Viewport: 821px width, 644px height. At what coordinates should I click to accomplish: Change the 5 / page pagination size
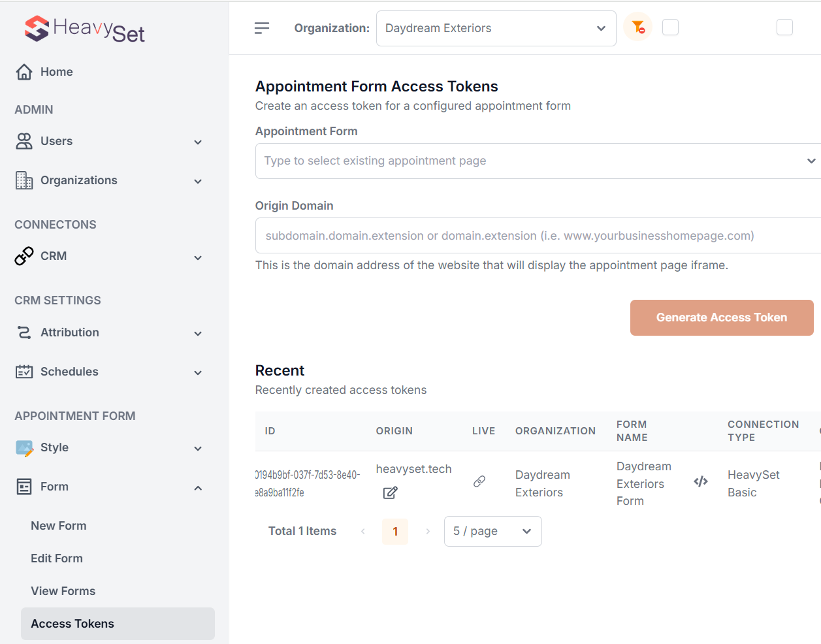tap(492, 532)
